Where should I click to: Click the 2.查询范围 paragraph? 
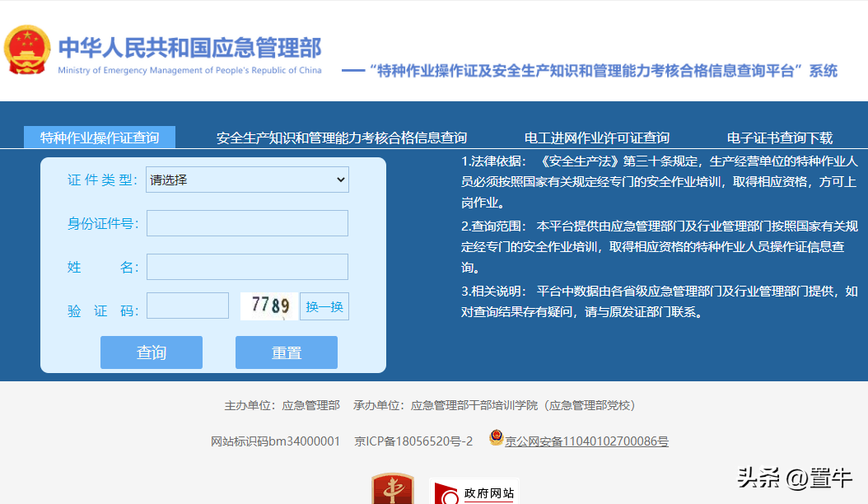660,246
